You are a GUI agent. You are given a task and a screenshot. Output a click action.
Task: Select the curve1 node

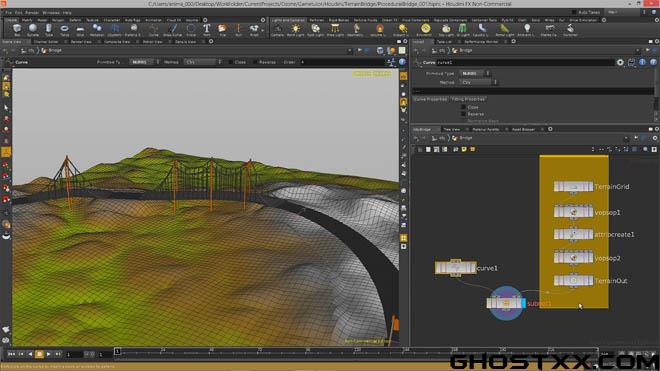click(455, 268)
